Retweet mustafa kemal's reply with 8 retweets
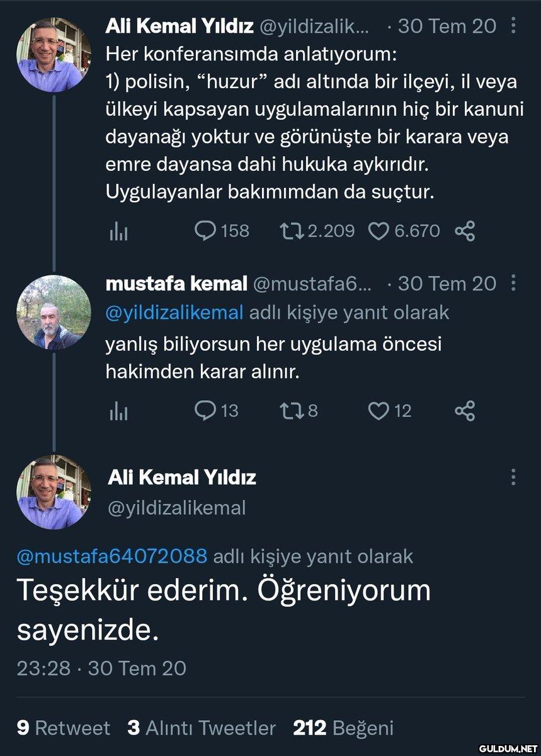 click(292, 411)
